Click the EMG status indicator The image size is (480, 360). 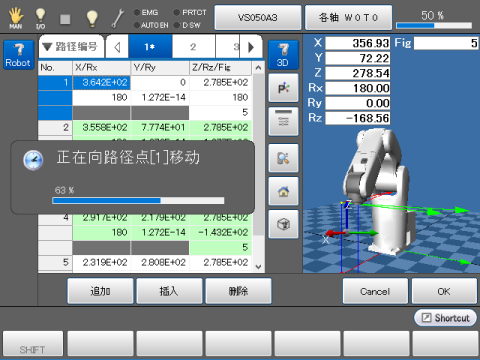tap(146, 12)
